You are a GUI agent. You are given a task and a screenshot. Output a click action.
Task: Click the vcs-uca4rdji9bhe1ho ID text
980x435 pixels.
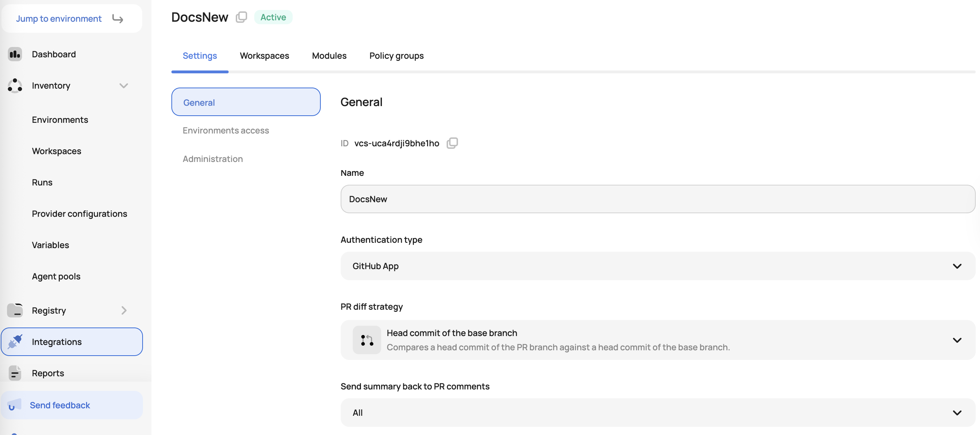pyautogui.click(x=396, y=143)
